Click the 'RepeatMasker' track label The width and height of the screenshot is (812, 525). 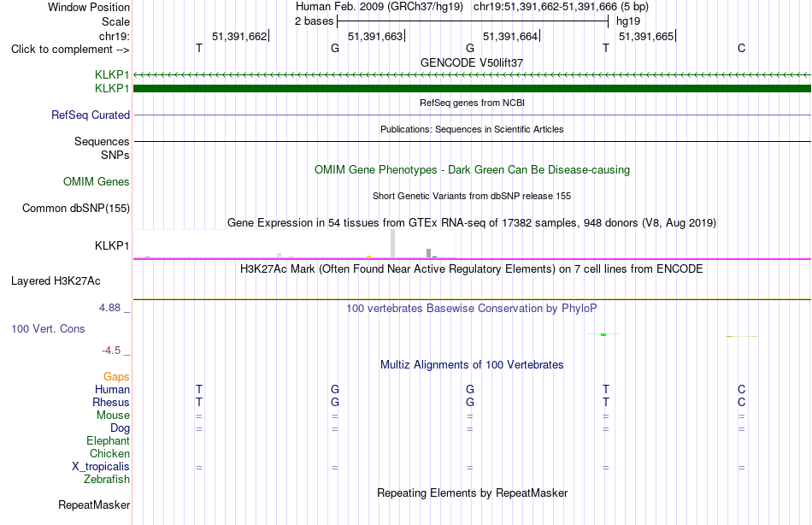pyautogui.click(x=94, y=504)
